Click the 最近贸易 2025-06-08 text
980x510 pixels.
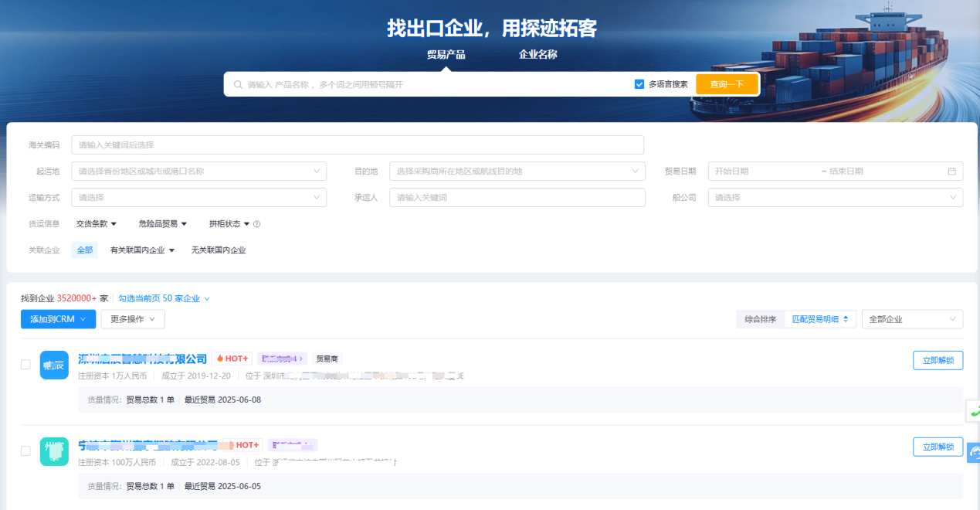click(223, 400)
